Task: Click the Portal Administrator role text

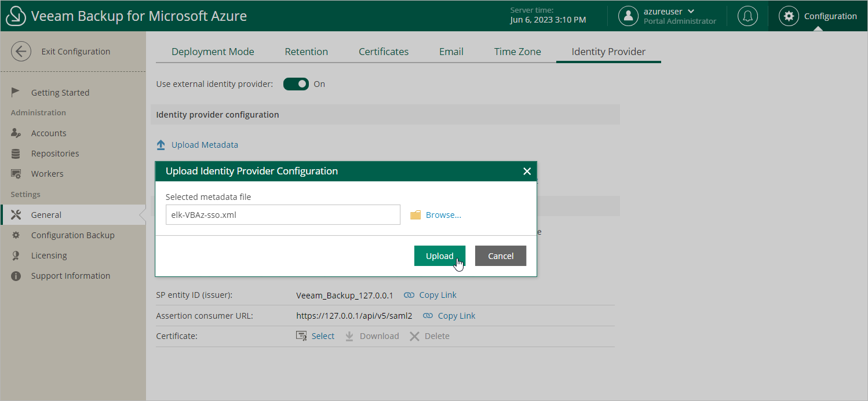Action: click(680, 21)
